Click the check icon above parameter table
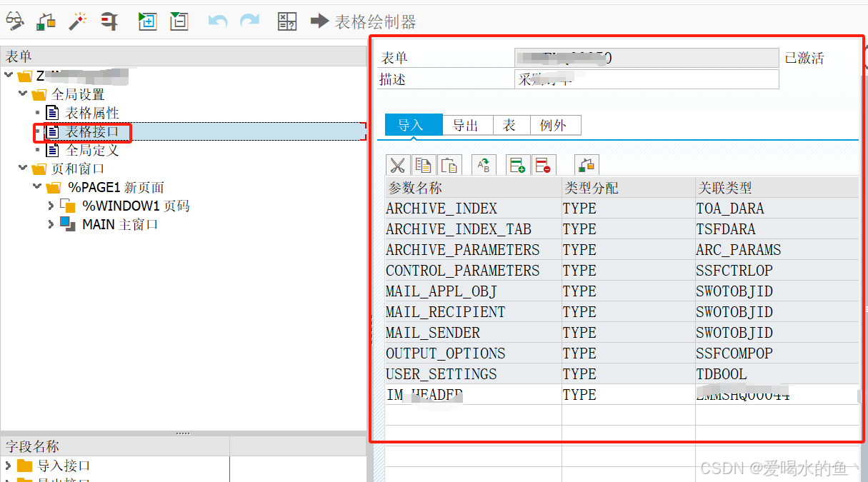 point(587,166)
